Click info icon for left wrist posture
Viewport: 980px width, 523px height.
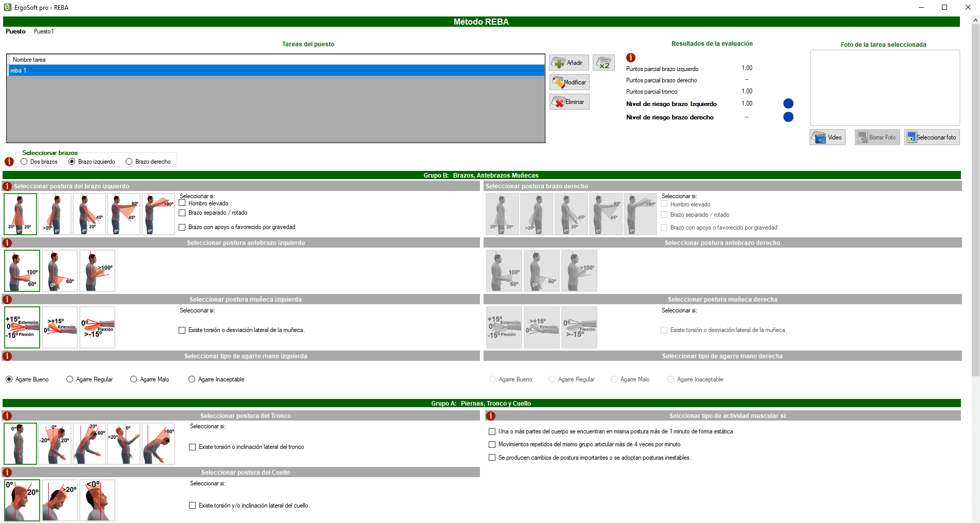tap(7, 299)
